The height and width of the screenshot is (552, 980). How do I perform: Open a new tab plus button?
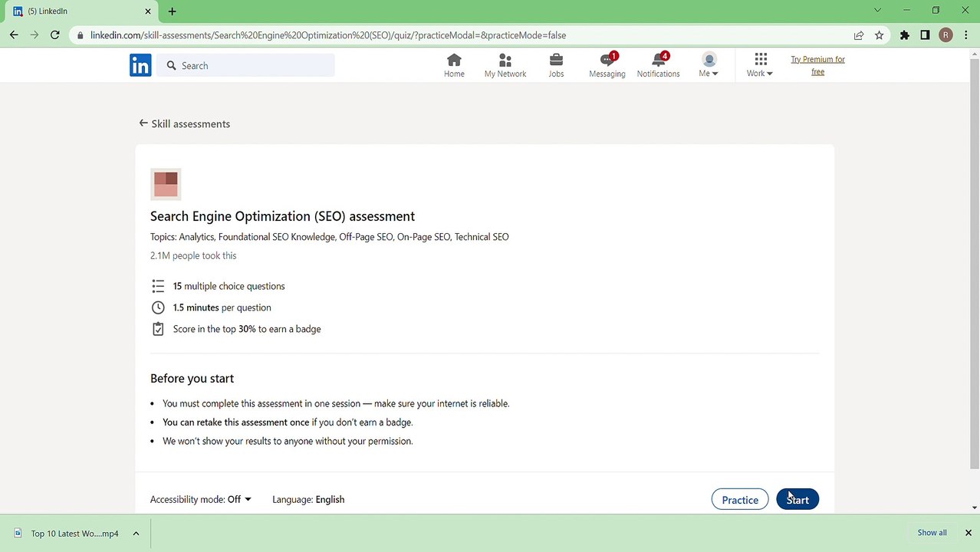point(173,11)
